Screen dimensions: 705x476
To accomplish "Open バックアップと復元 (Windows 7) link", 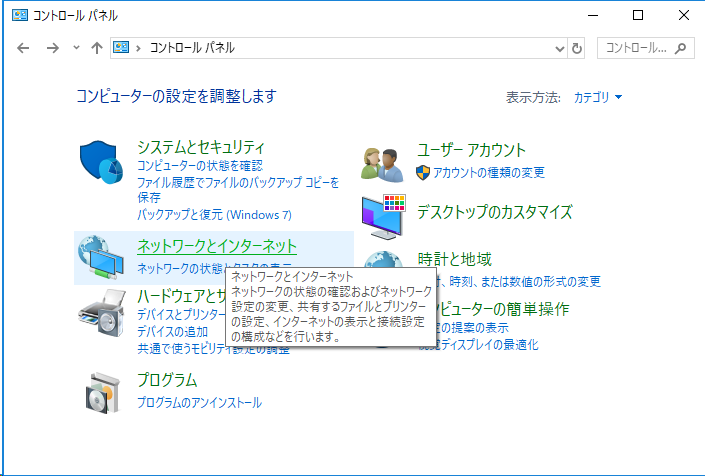I will pos(214,215).
